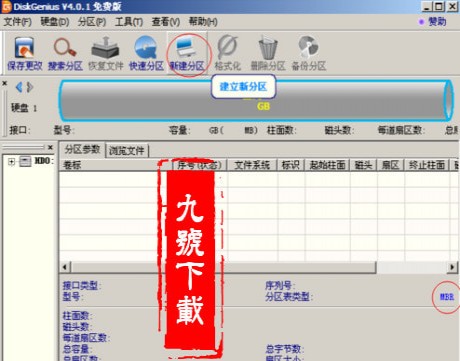
Task: Go to previous disk with left arrow
Action: pos(19,87)
